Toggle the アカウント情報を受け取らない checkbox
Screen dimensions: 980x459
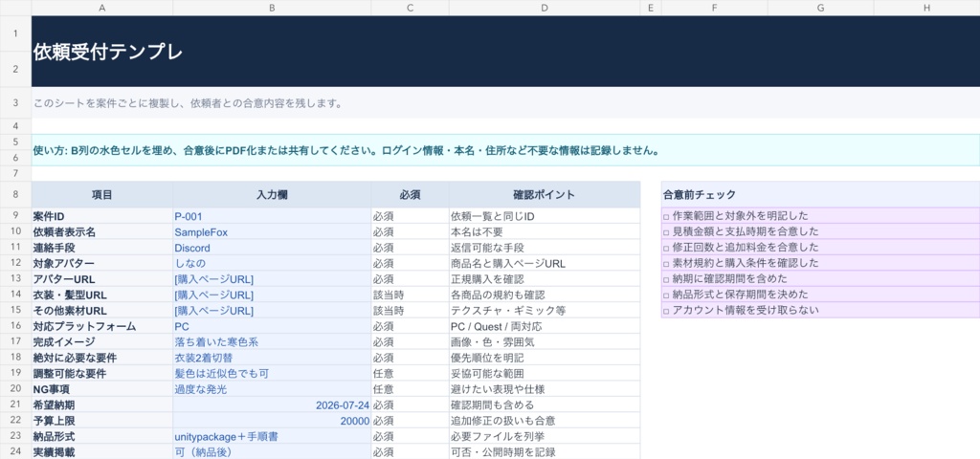[666, 311]
